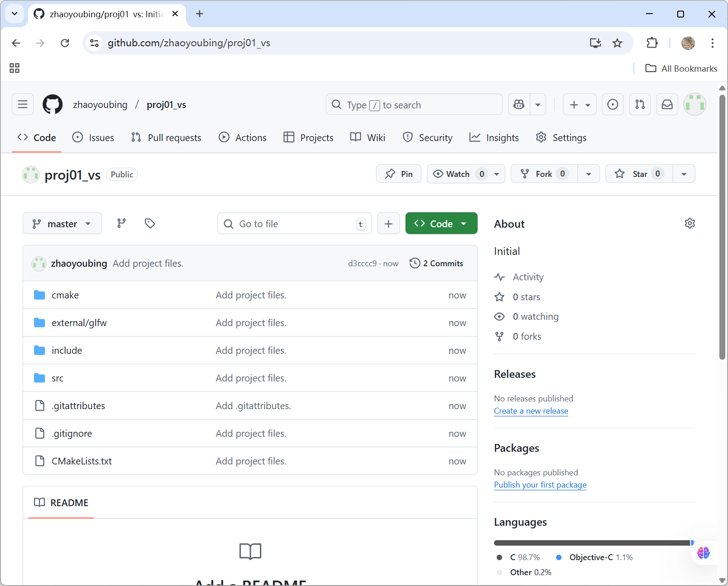View branches using the branch icon

pos(121,224)
